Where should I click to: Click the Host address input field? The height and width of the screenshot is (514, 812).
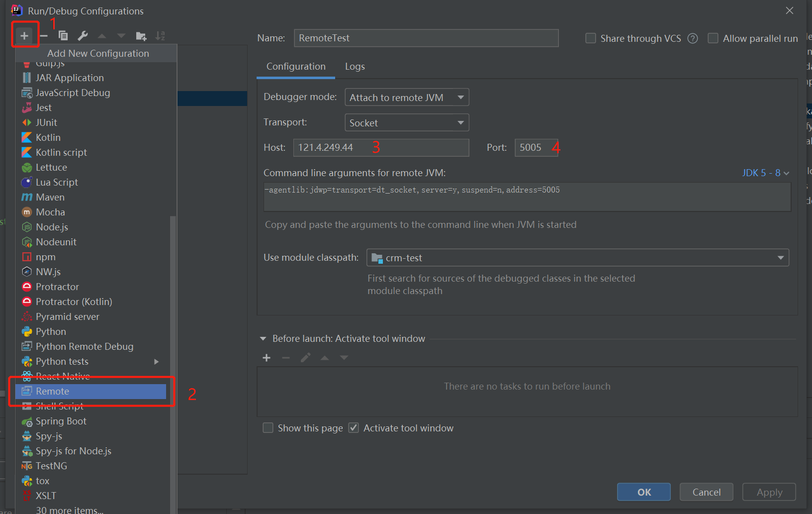tap(381, 148)
